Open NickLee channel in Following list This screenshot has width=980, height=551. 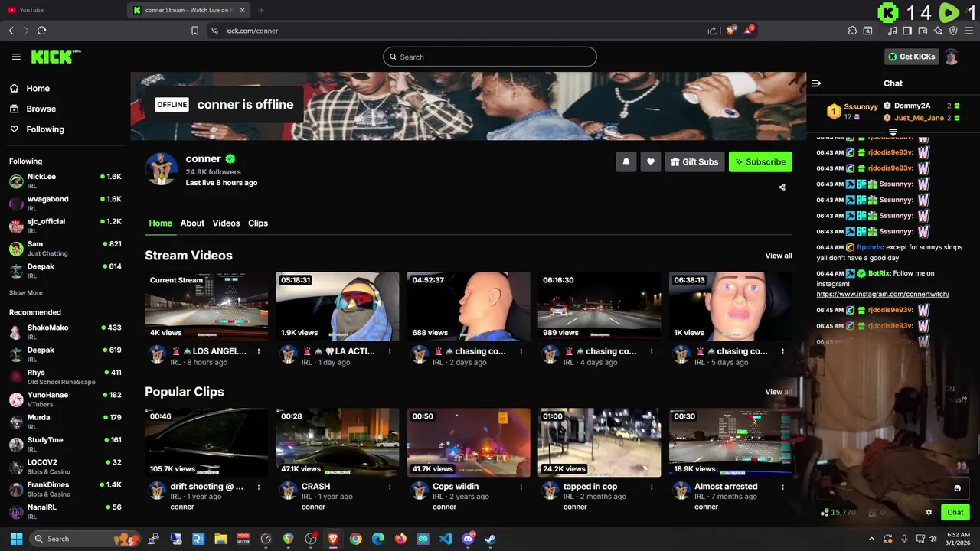coord(65,181)
